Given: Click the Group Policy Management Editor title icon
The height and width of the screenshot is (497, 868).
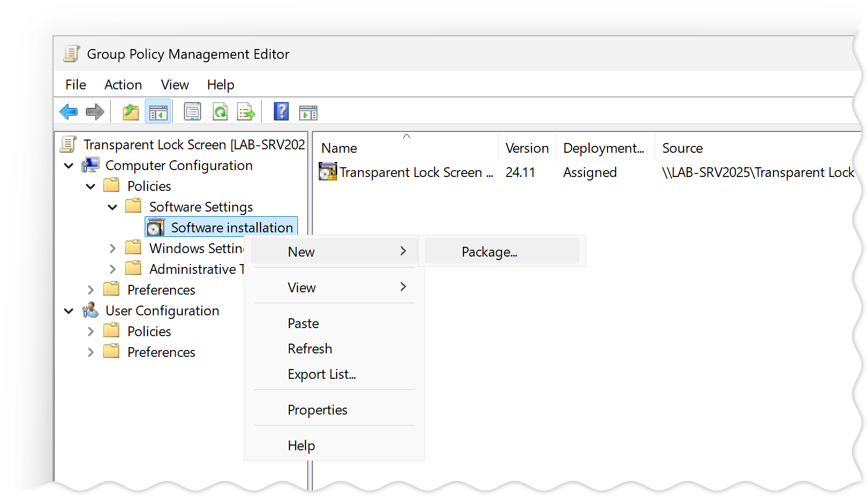Looking at the screenshot, I should (x=71, y=54).
